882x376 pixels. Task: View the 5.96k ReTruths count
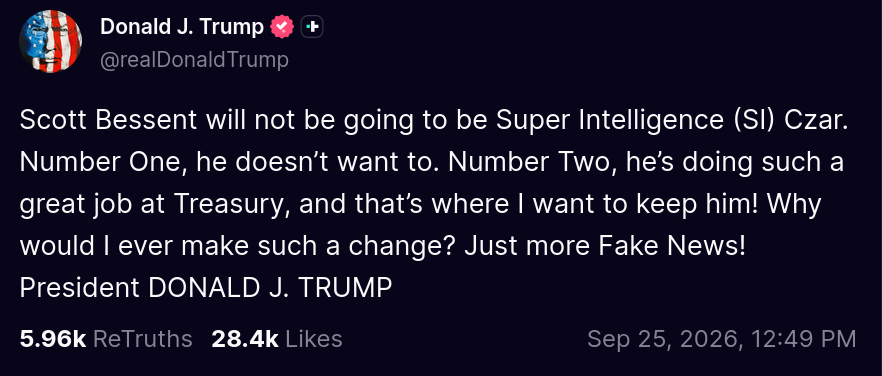tap(53, 339)
